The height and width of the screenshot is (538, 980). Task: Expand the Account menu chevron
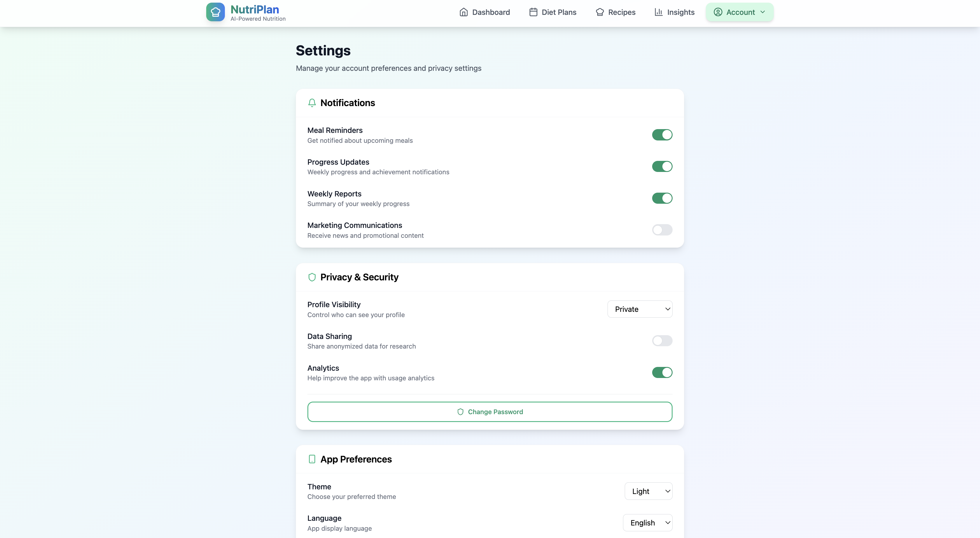pyautogui.click(x=762, y=12)
